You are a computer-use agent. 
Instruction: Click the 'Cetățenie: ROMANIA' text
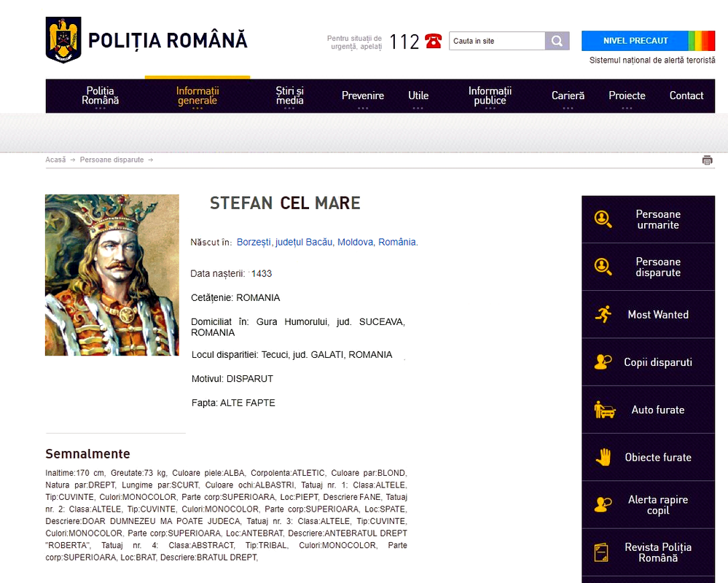[235, 298]
